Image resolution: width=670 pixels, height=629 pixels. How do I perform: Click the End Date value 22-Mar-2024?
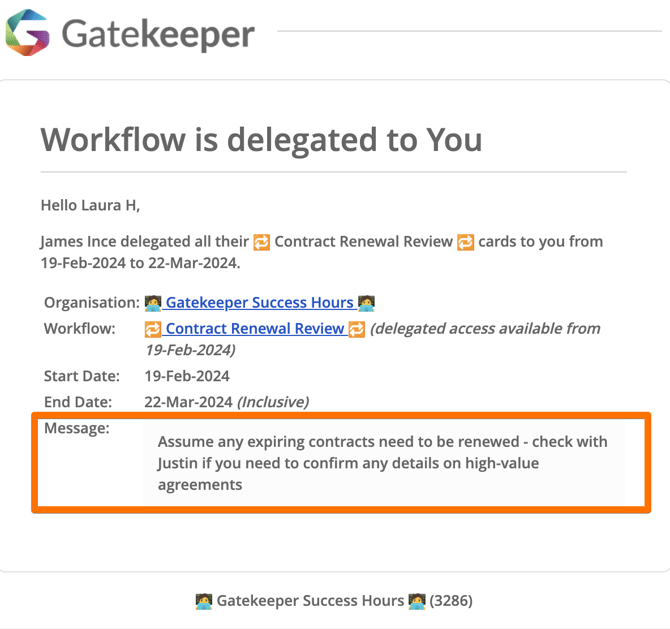click(188, 402)
